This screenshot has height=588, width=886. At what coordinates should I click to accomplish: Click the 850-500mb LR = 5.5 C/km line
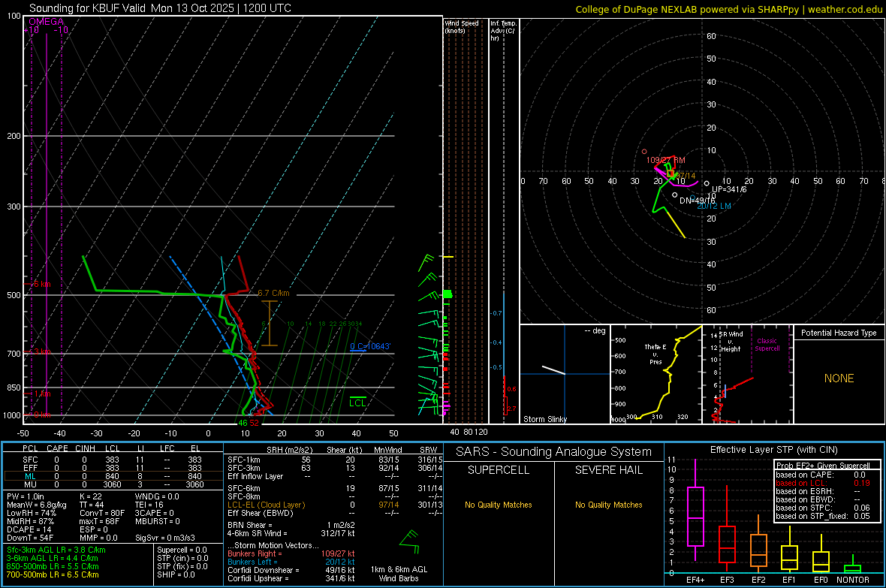[53, 566]
